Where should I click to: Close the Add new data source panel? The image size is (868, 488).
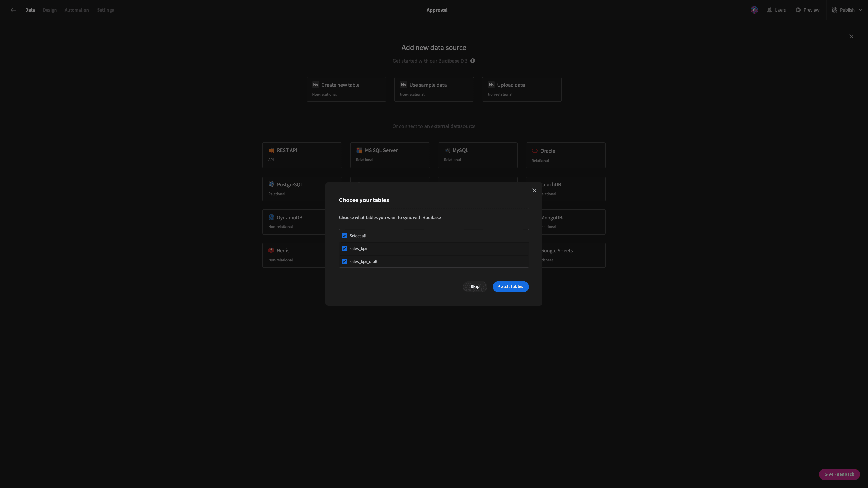point(851,36)
